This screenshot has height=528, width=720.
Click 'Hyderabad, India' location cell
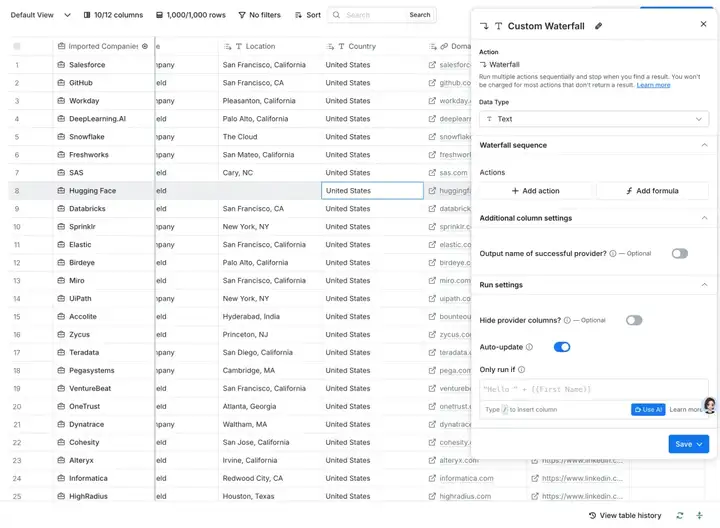(270, 316)
